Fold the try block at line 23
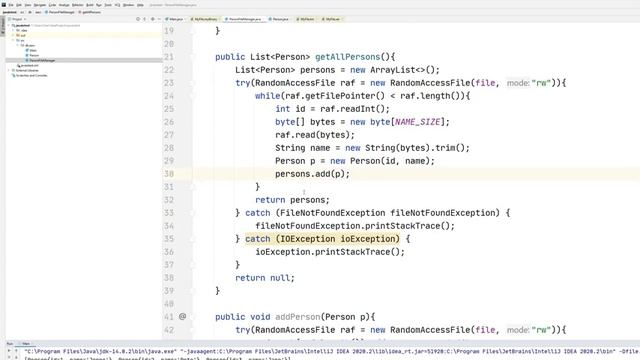The image size is (640, 360). [x=192, y=83]
